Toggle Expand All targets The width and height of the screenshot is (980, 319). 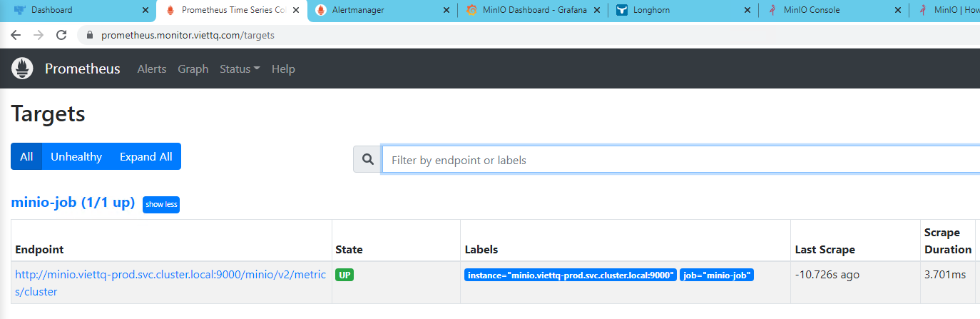pyautogui.click(x=146, y=157)
